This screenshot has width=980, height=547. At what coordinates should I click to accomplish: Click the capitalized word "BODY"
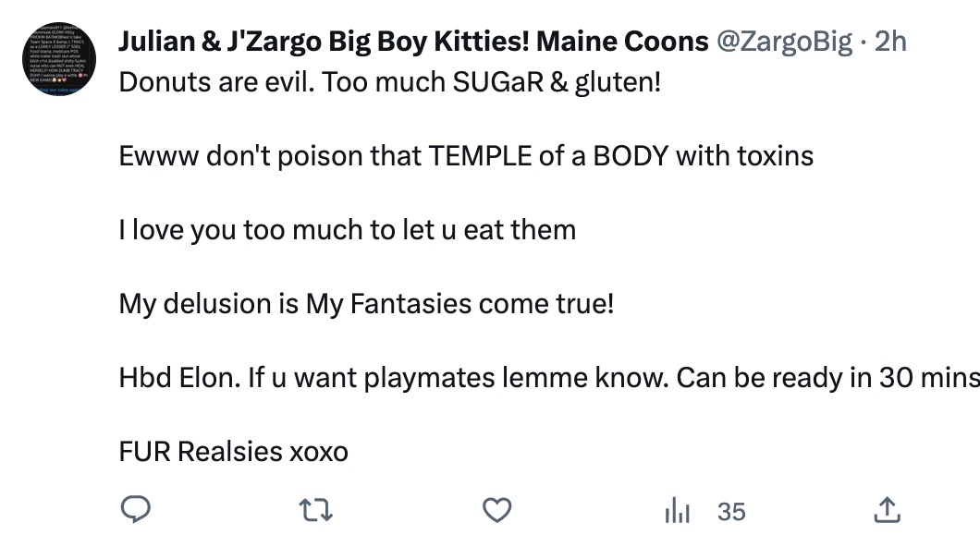631,155
